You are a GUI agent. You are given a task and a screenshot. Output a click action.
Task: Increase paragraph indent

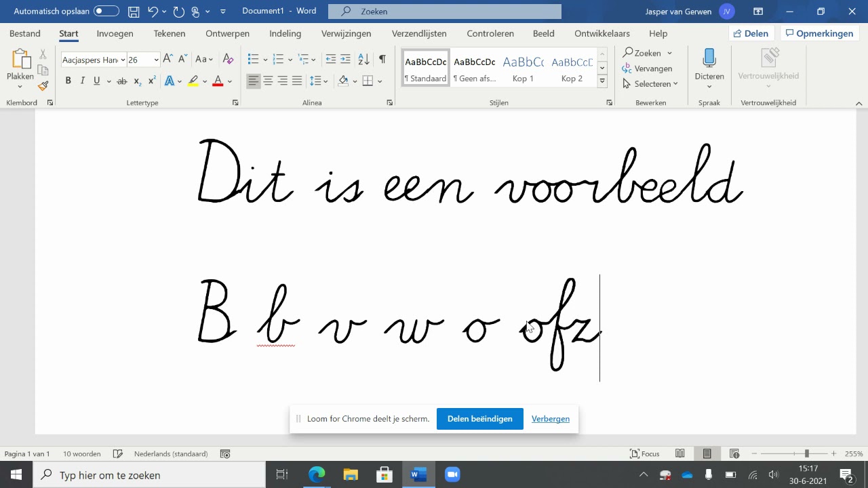pyautogui.click(x=345, y=60)
